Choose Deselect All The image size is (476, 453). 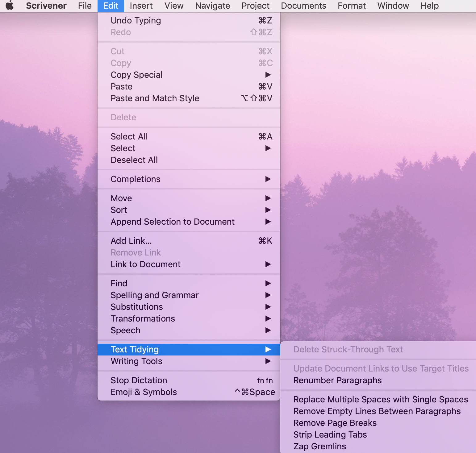(x=189, y=160)
